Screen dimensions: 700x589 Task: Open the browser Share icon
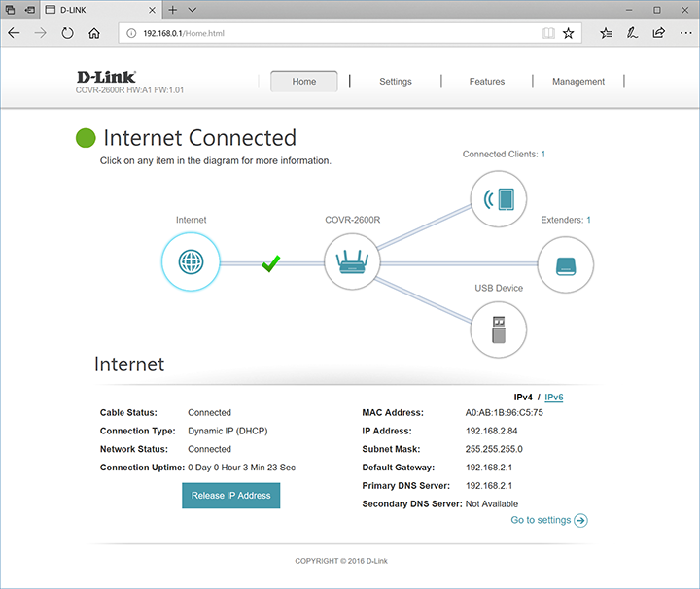pyautogui.click(x=658, y=32)
